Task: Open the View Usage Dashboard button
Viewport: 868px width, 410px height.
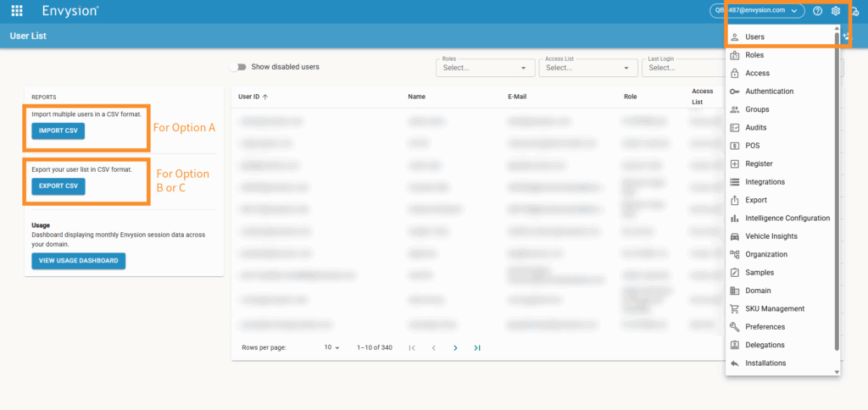Action: [79, 261]
